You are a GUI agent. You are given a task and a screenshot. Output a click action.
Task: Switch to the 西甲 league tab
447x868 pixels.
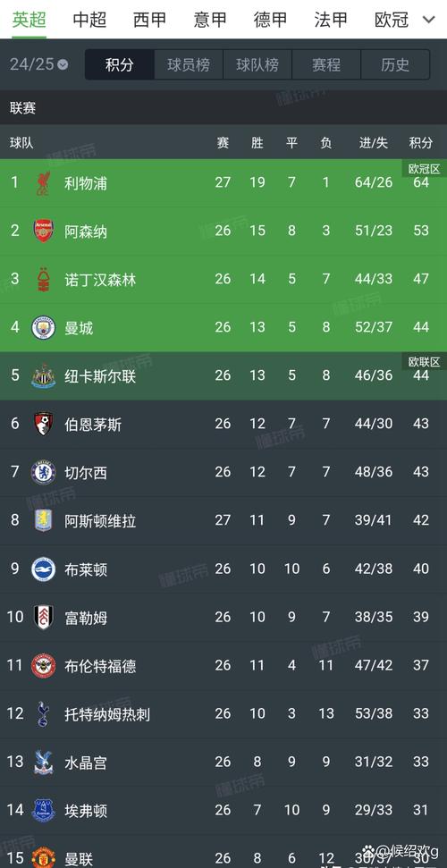149,20
